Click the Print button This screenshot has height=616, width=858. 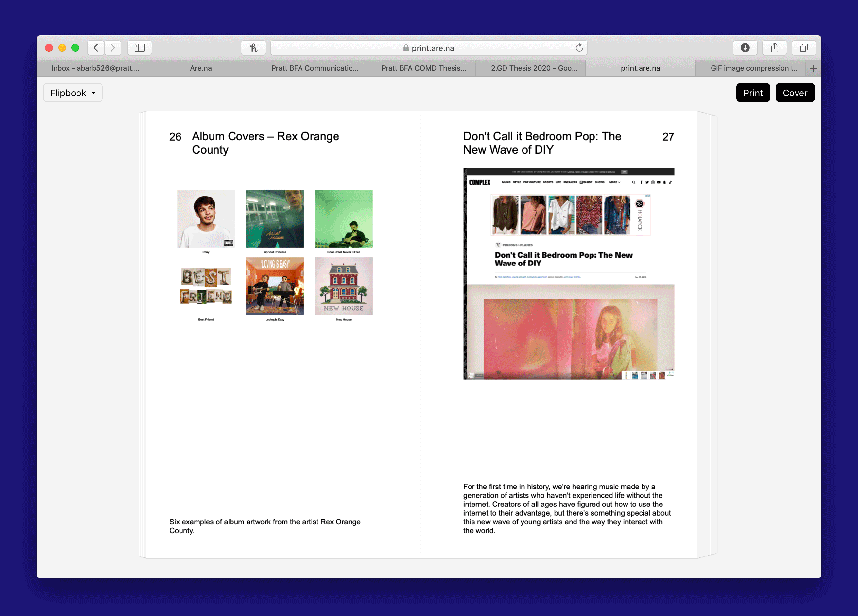(x=753, y=93)
